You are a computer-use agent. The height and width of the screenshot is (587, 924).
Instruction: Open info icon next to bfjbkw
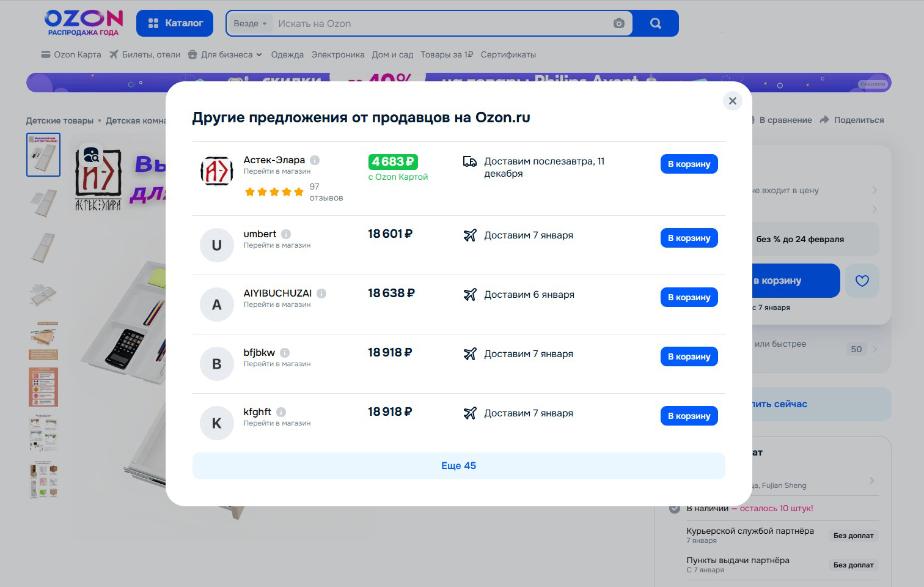pos(285,353)
